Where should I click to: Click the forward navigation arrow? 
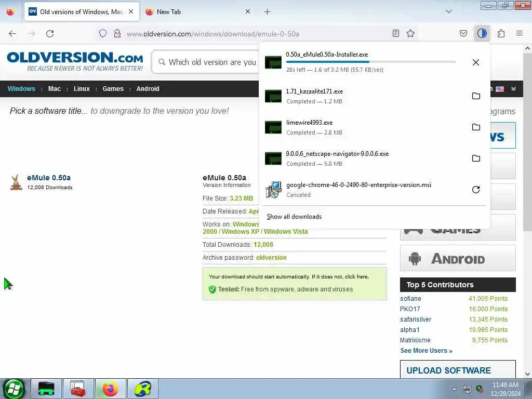pyautogui.click(x=31, y=33)
